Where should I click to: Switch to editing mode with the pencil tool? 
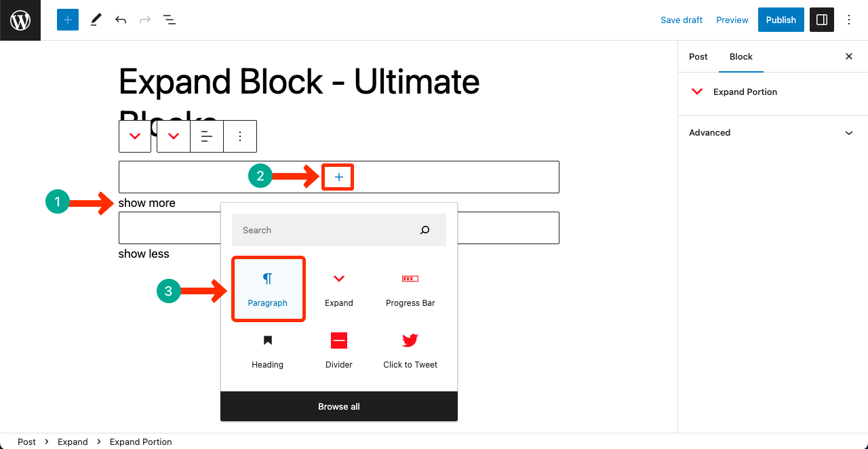click(96, 20)
